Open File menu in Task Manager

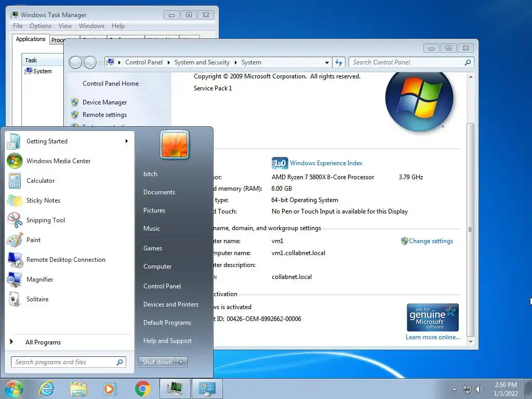coord(18,26)
